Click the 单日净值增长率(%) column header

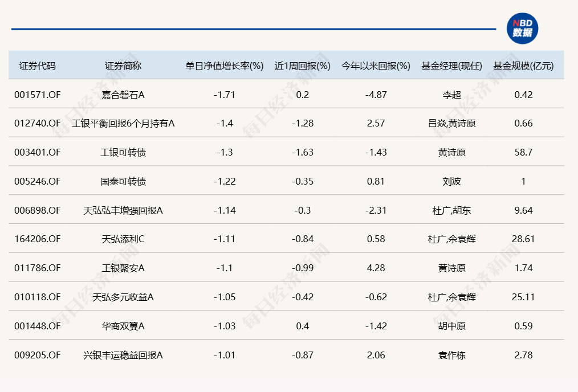point(224,66)
